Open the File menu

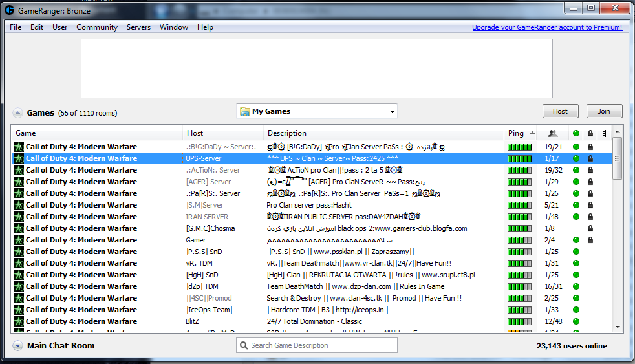click(x=16, y=27)
